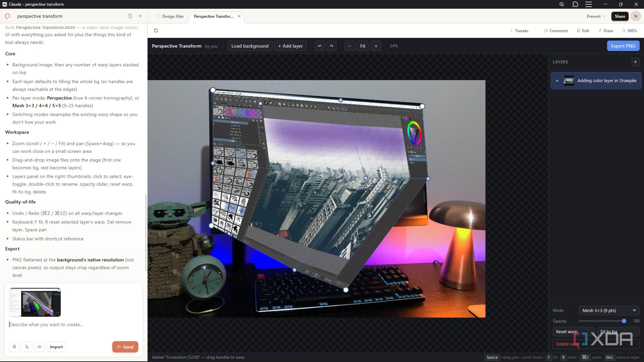Fit the canvas with Fit button
This screenshot has height=362, width=644.
pyautogui.click(x=363, y=46)
